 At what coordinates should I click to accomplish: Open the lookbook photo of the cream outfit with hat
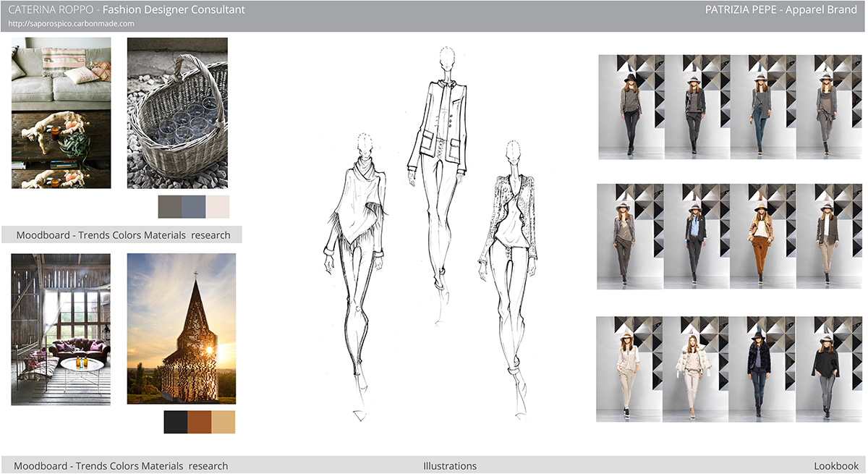[629, 369]
